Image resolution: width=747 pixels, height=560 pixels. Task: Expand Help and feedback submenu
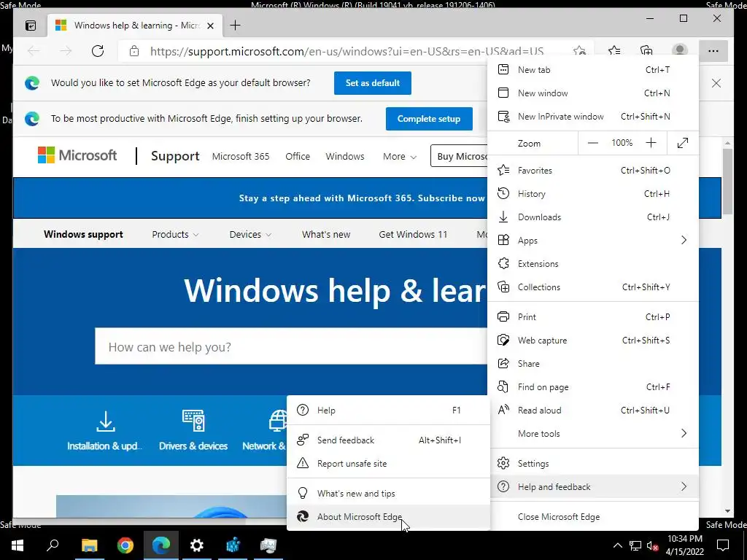593,486
